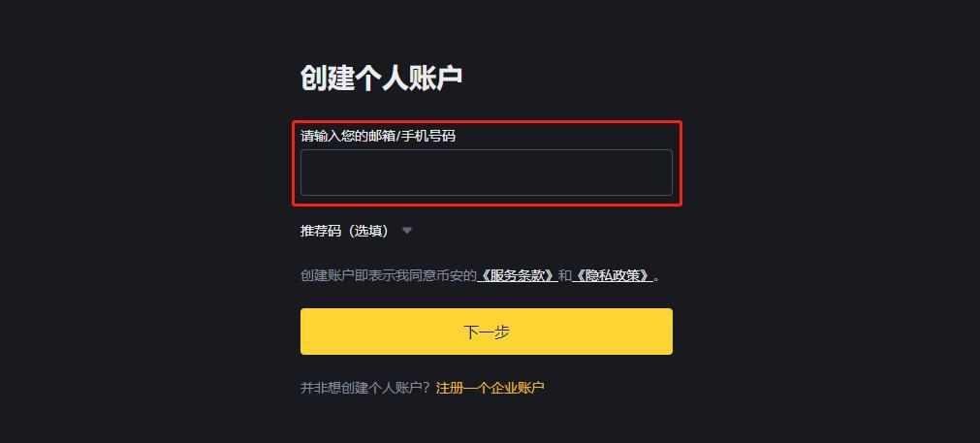
Task: Focus the text box under 请输入您的邮箱/手机号码
Action: (x=487, y=173)
